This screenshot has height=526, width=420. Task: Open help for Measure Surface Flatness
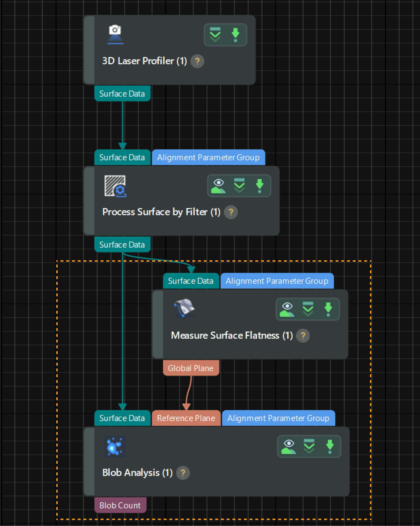pos(303,336)
